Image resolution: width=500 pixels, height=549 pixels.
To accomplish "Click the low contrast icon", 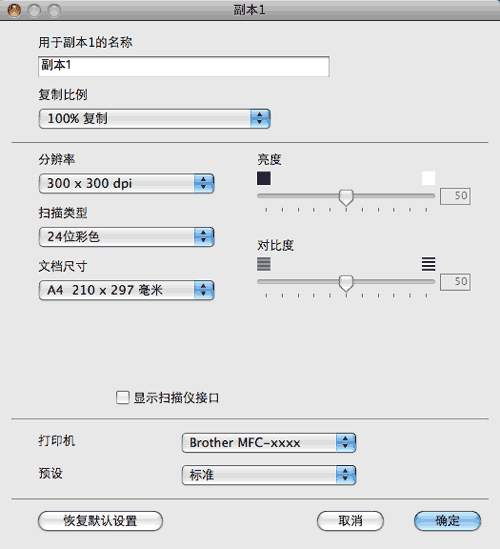I will pos(264,264).
